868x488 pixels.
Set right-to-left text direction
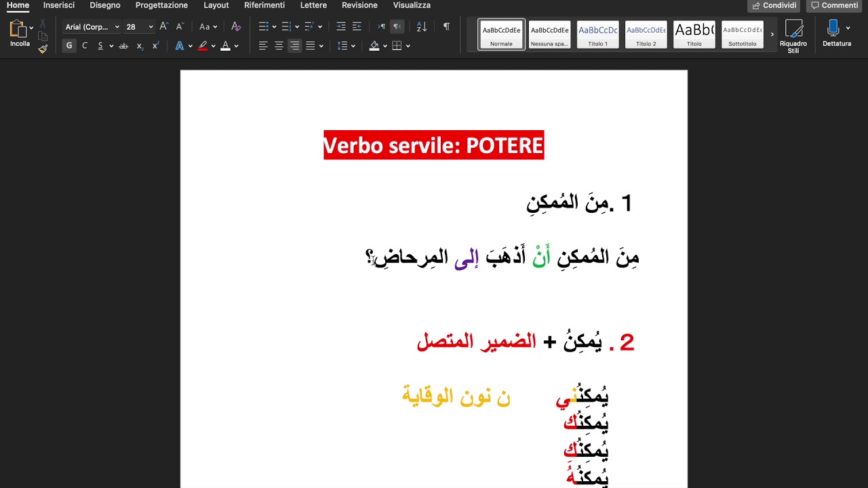397,26
